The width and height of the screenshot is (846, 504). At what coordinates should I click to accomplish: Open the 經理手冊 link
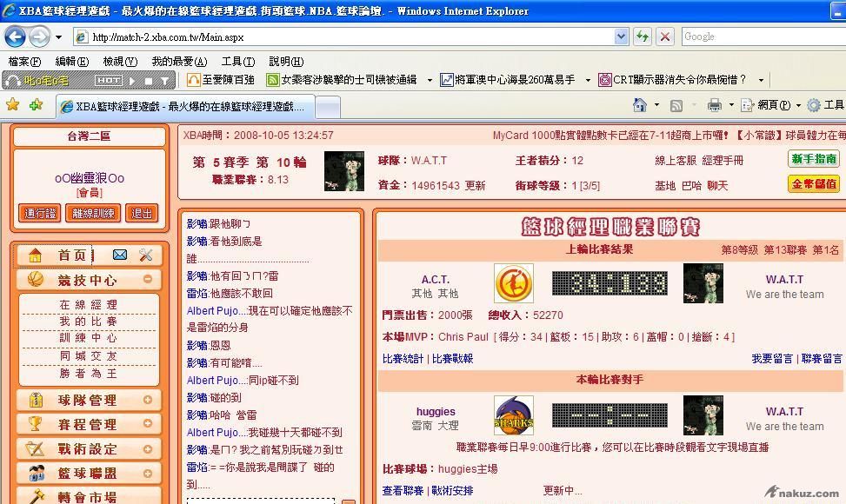(x=723, y=160)
